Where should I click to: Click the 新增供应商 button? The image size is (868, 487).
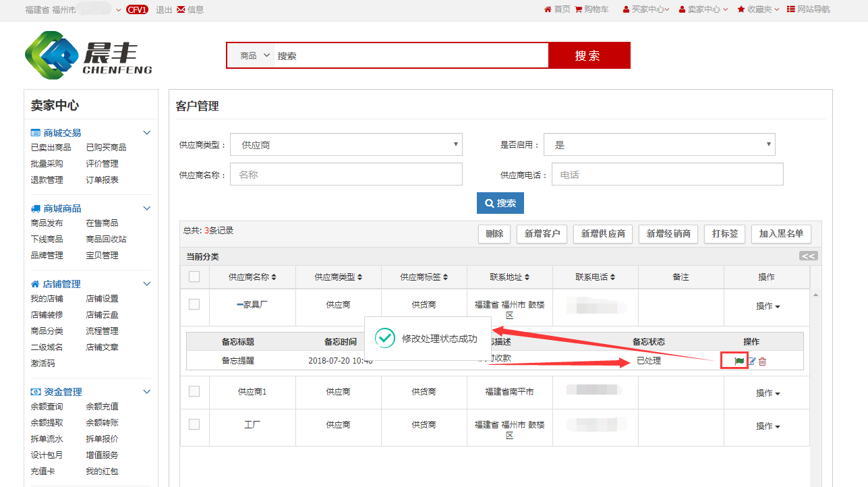pyautogui.click(x=603, y=234)
